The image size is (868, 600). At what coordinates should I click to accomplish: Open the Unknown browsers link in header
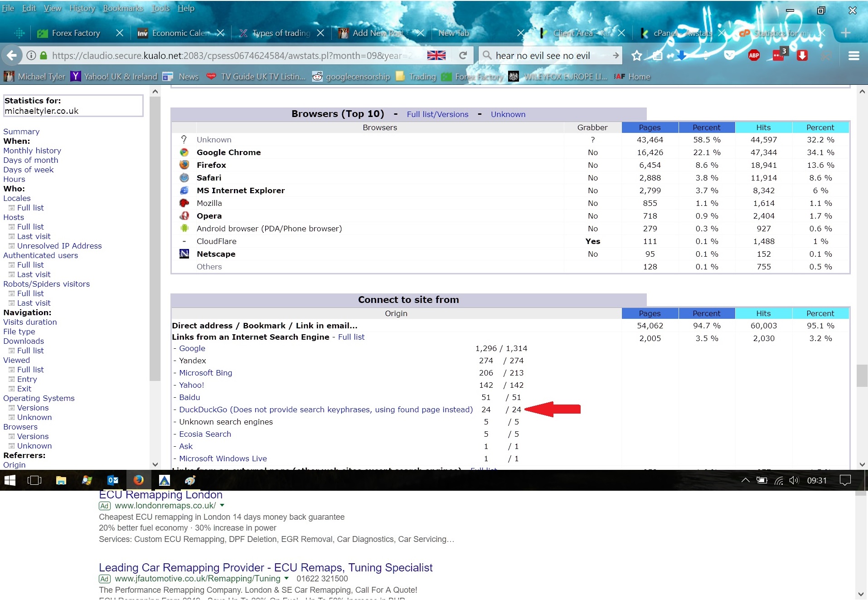[x=508, y=114]
